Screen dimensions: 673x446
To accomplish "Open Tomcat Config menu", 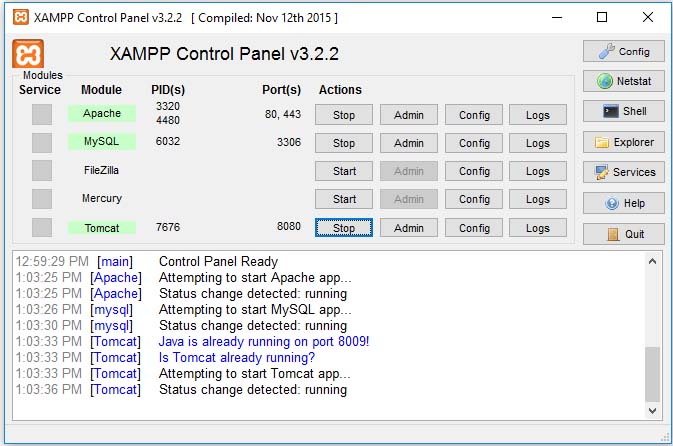I will click(474, 228).
